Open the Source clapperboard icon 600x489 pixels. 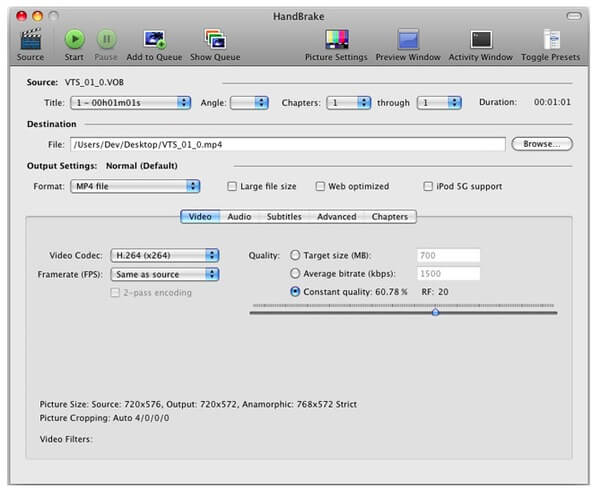point(31,39)
